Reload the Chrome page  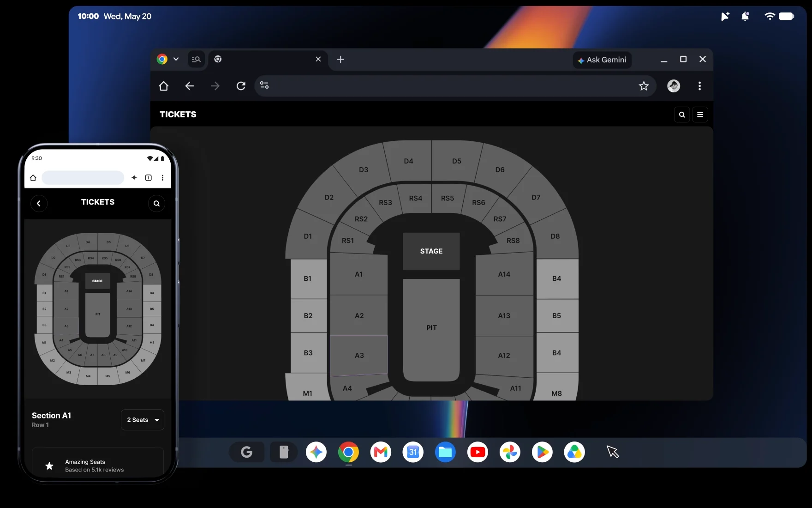coord(241,86)
